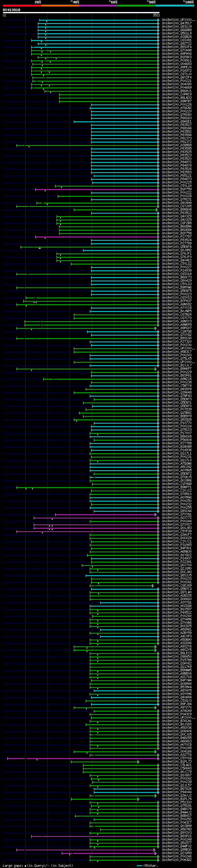This screenshot has width=197, height=868.
Task: Select the UniRef100_C6DJ69 label
Action: [176, 586]
